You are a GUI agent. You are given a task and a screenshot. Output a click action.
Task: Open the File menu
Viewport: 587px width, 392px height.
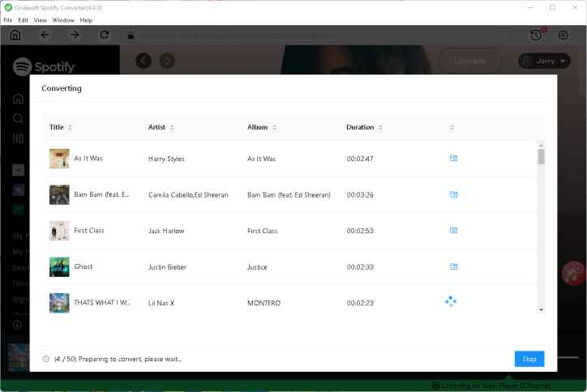point(8,19)
